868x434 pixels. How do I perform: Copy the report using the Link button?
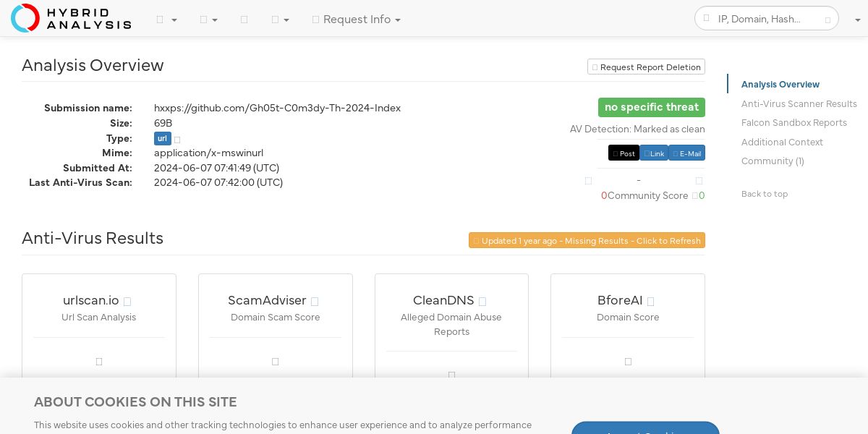[654, 153]
